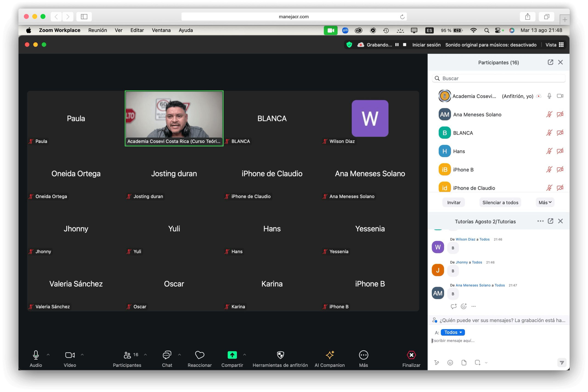The image size is (588, 392).
Task: Click in the Buscar participants search field
Action: (x=498, y=79)
